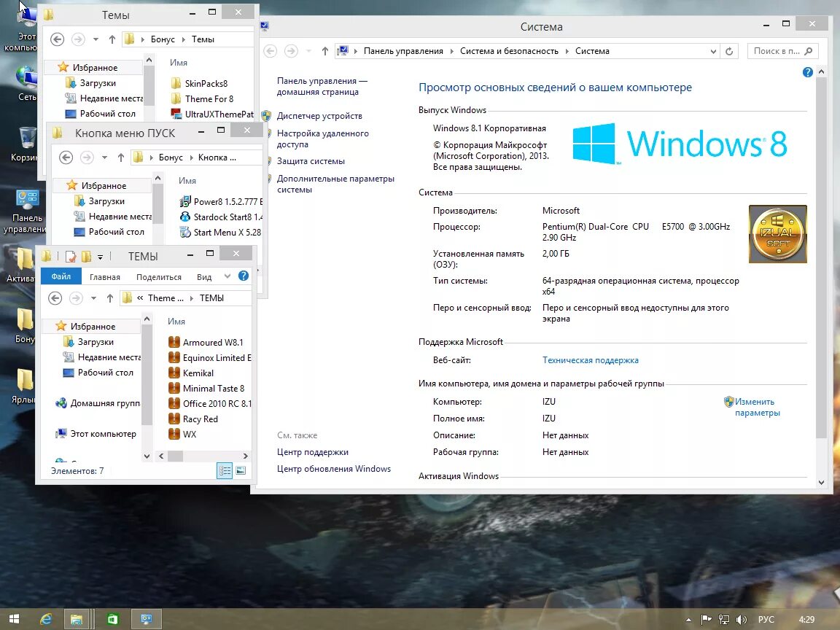This screenshot has width=840, height=630.
Task: Select Armoured W8.1 theme folder
Action: (x=206, y=342)
